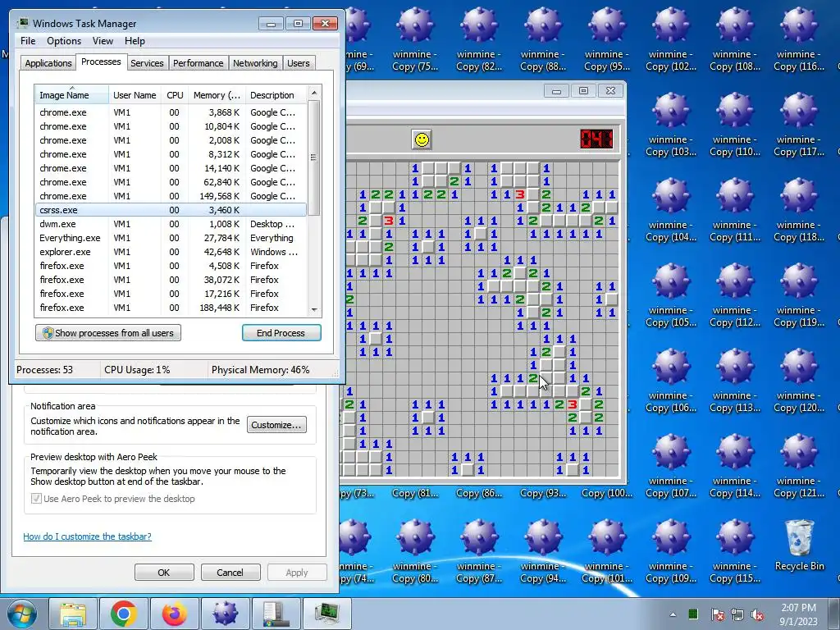Select the winmine - Copy (95...) desktop icon
Viewport: 840px width, 630px height.
607,39
